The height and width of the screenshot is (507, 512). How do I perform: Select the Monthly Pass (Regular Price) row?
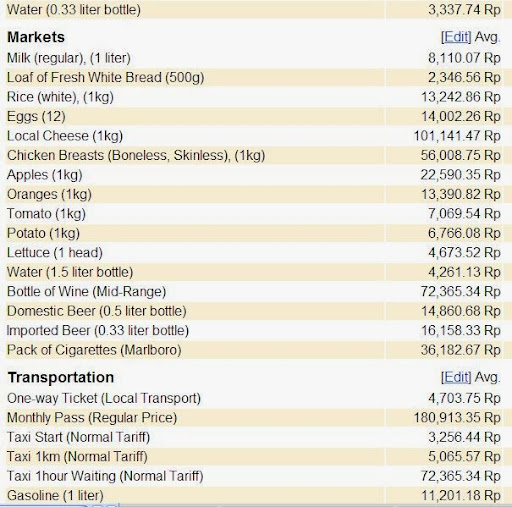point(254,418)
